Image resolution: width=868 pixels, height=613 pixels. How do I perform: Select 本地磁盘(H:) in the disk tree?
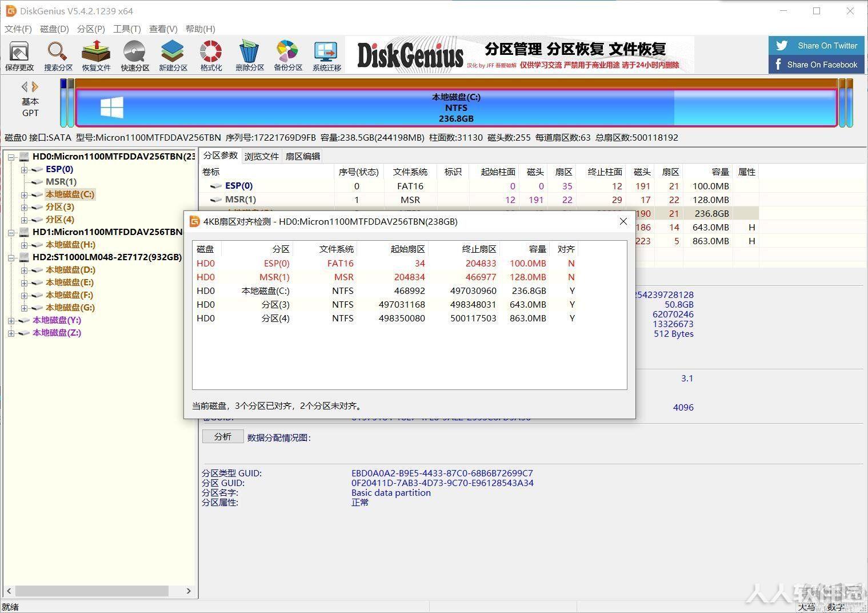(70, 245)
